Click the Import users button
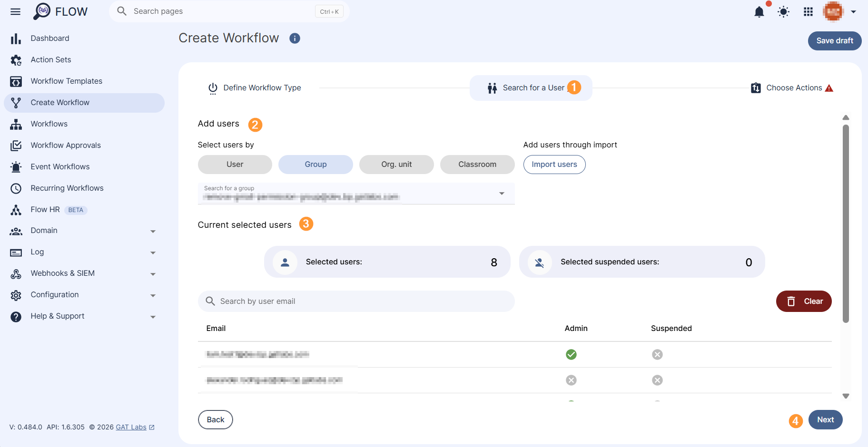 coord(554,164)
